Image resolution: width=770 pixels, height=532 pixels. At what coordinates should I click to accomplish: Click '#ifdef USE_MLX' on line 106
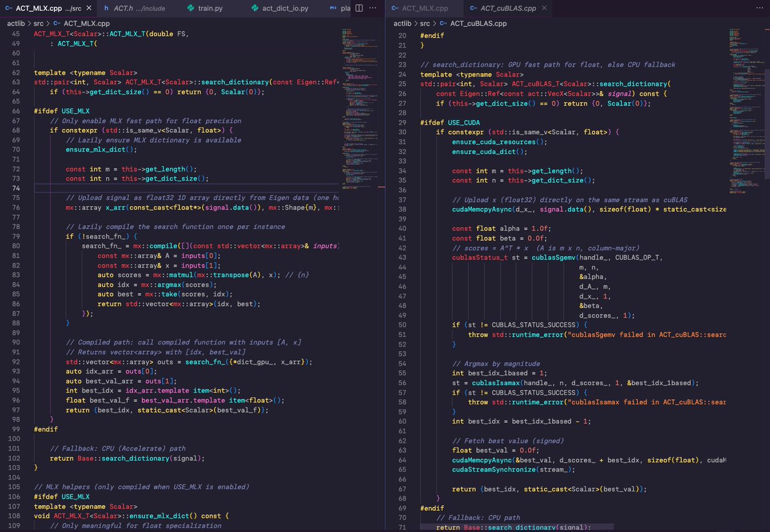[x=62, y=497]
